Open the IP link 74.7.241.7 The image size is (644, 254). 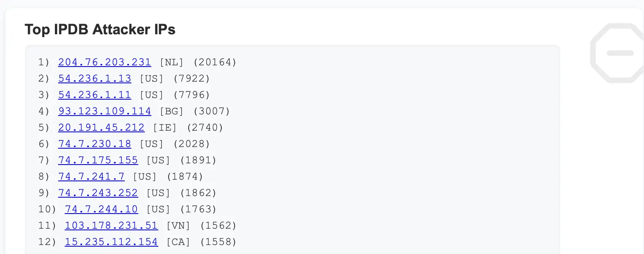(91, 176)
